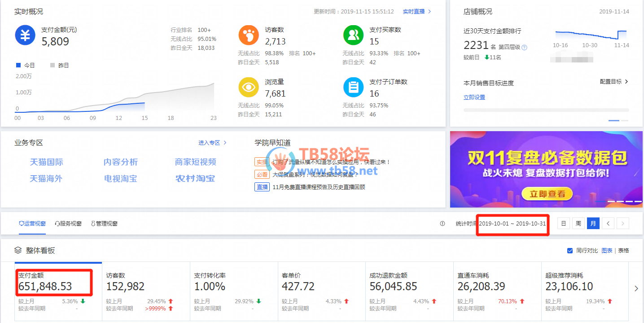Viewport: 644px width, 323px height.
Task: Click the yellow eye page views icon
Action: (249, 87)
